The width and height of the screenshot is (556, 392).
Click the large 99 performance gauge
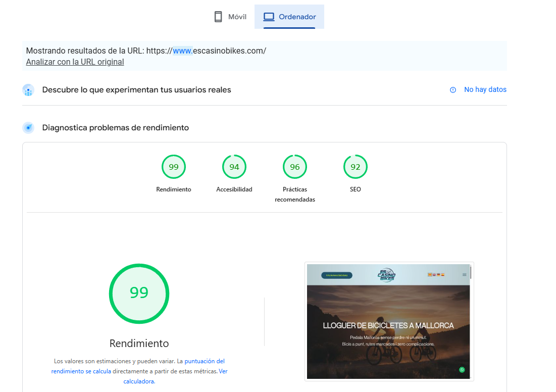pyautogui.click(x=139, y=293)
